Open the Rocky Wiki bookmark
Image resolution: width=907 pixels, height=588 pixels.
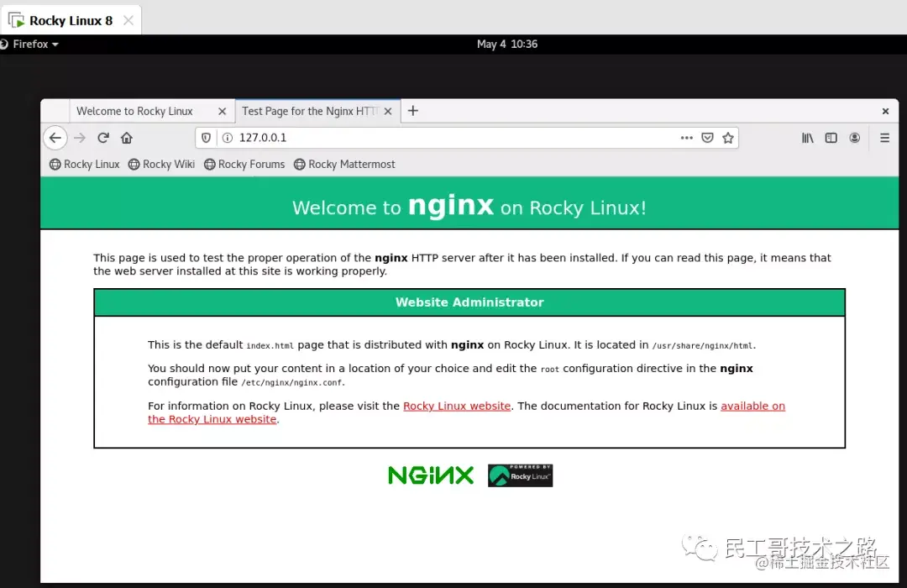pos(161,165)
